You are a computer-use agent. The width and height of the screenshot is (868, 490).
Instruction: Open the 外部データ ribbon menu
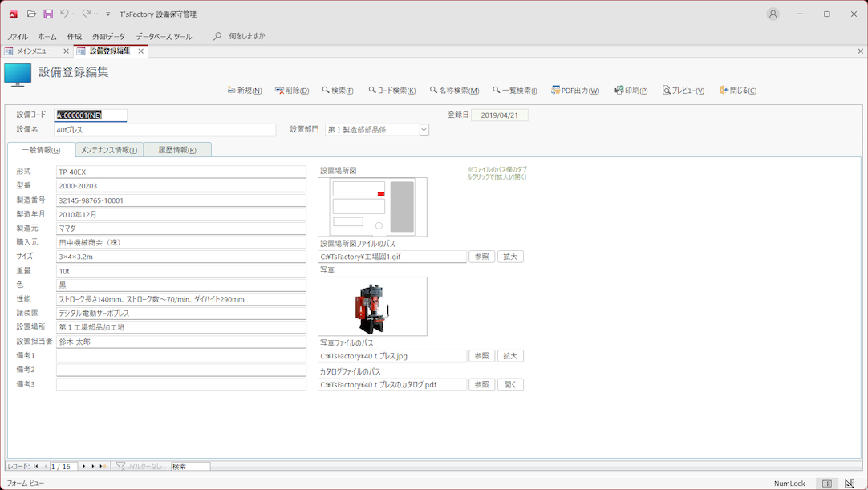coord(108,37)
